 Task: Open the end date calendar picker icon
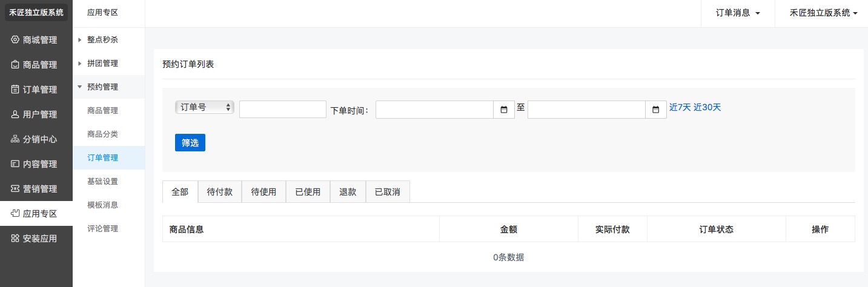pos(655,110)
